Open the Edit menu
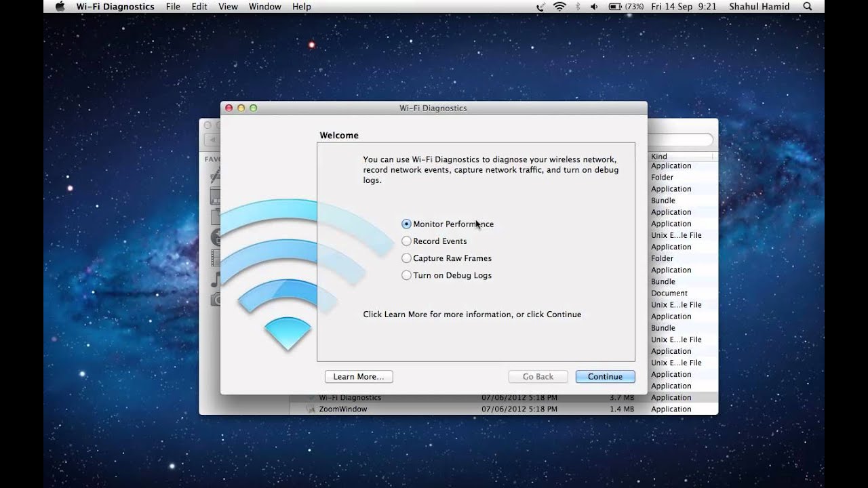 click(x=199, y=7)
